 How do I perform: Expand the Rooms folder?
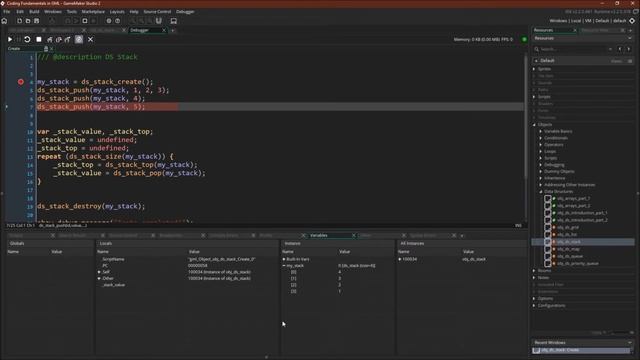[x=534, y=271]
